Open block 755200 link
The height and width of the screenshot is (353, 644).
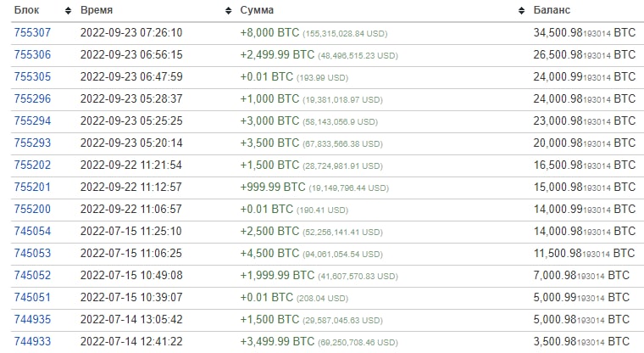click(32, 209)
